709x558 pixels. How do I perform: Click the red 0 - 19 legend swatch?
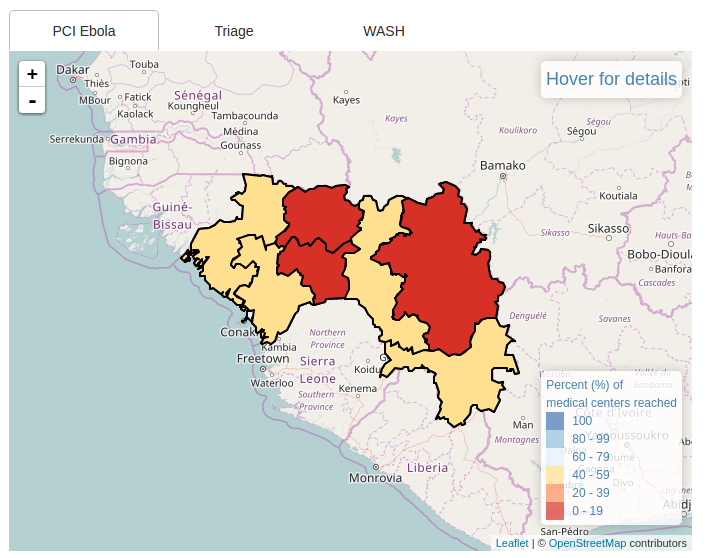pos(555,511)
